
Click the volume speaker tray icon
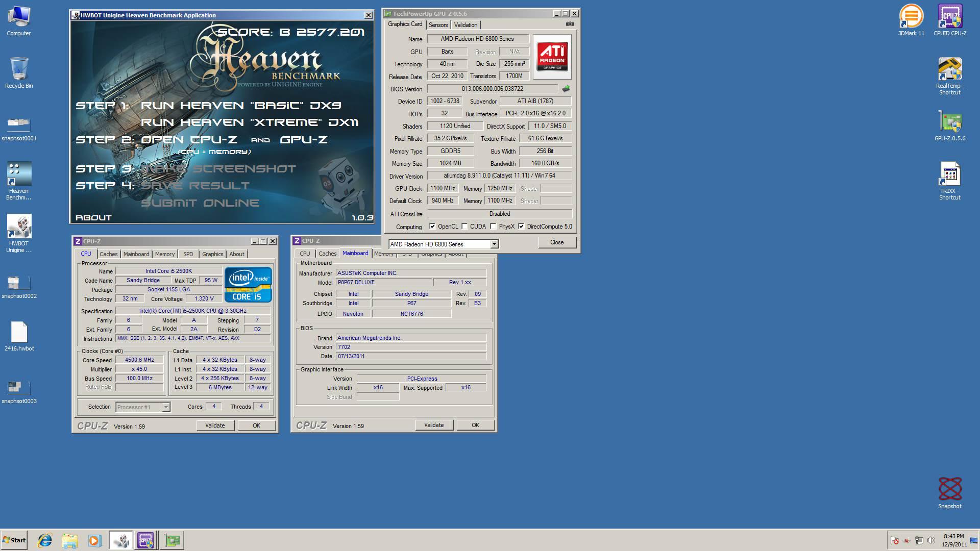pyautogui.click(x=931, y=540)
